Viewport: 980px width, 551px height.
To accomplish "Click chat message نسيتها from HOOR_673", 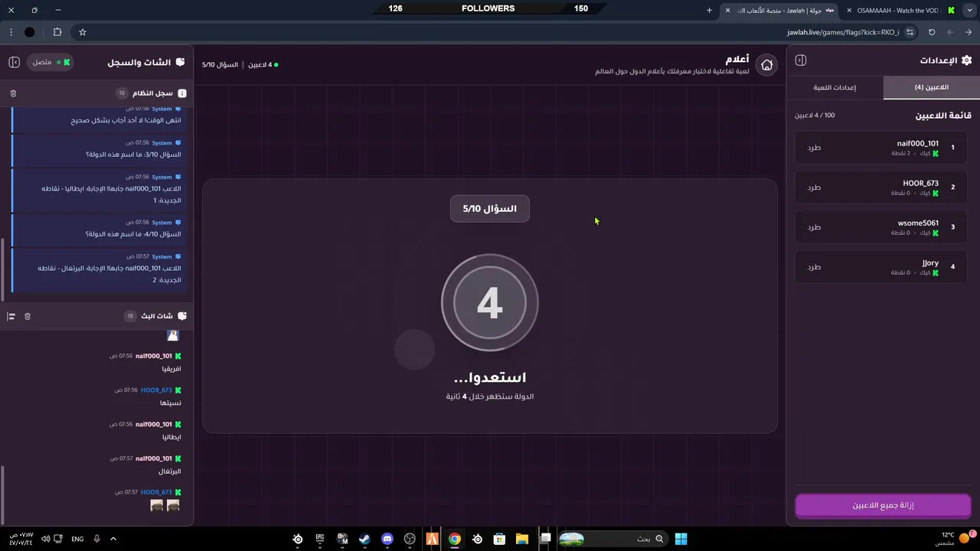I will (x=170, y=403).
